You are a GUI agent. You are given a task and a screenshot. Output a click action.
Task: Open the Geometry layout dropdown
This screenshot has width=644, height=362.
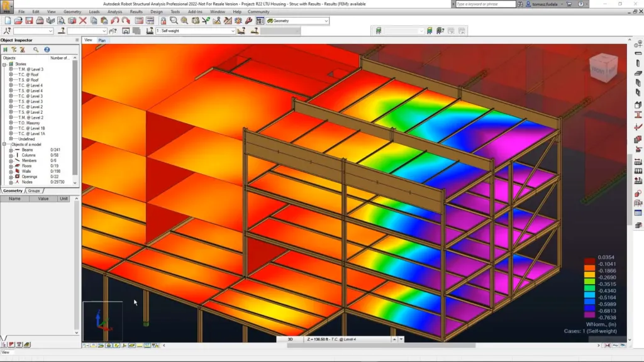click(326, 21)
